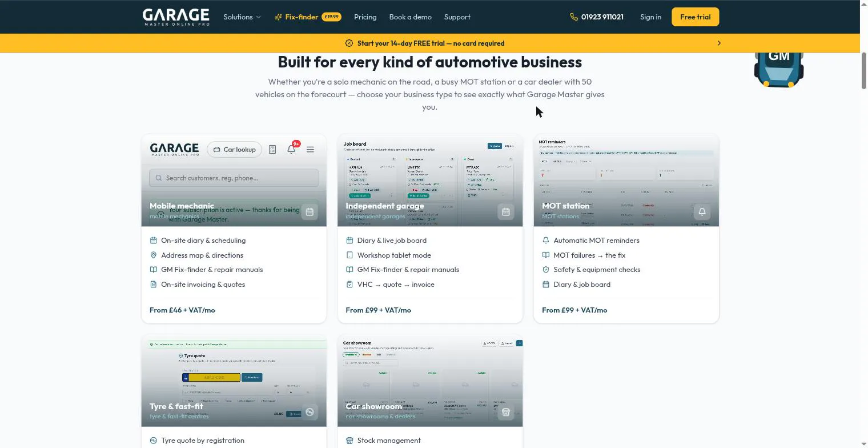
Task: Click the map pin icon beside Address map & directions
Action: point(153,255)
